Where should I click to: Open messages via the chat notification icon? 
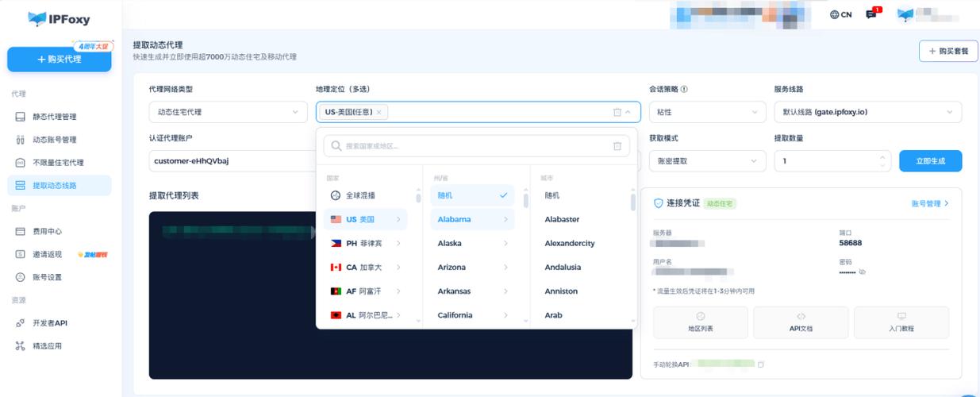click(872, 13)
